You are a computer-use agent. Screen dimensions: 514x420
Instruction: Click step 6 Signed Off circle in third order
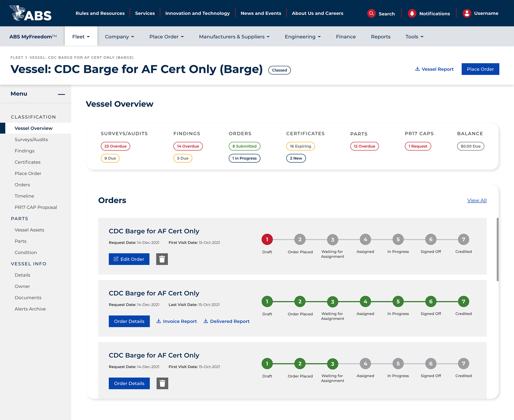[431, 364]
